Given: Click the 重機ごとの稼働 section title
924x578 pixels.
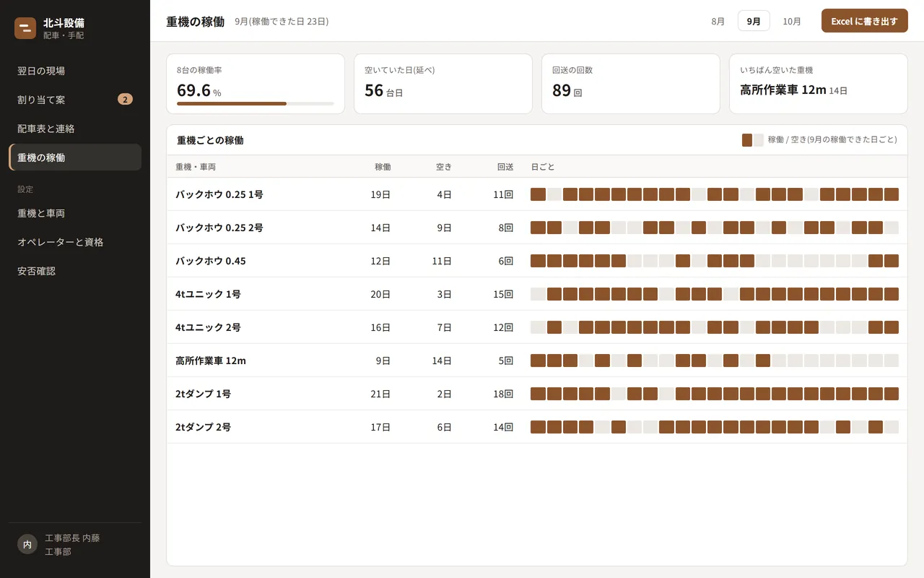Looking at the screenshot, I should click(x=210, y=140).
